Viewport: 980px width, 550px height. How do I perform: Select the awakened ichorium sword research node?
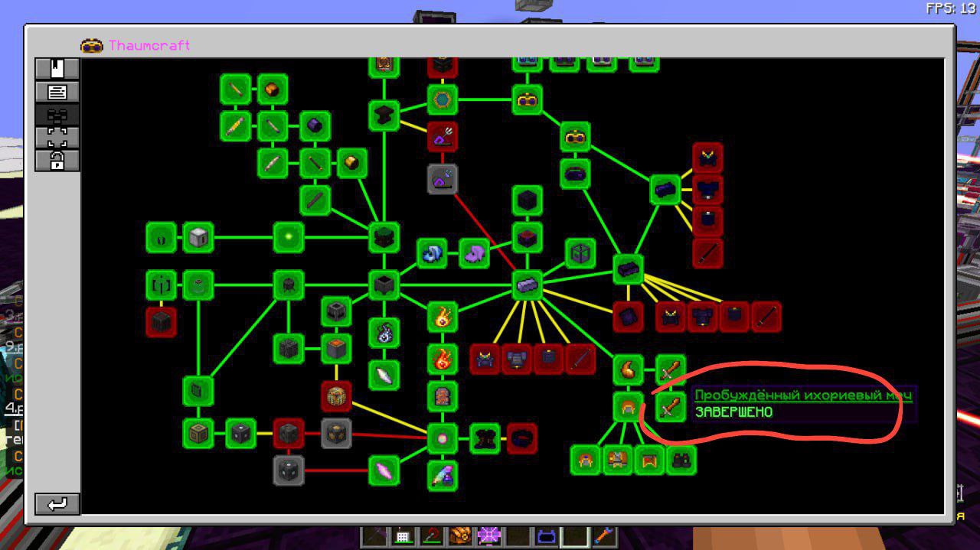click(670, 406)
